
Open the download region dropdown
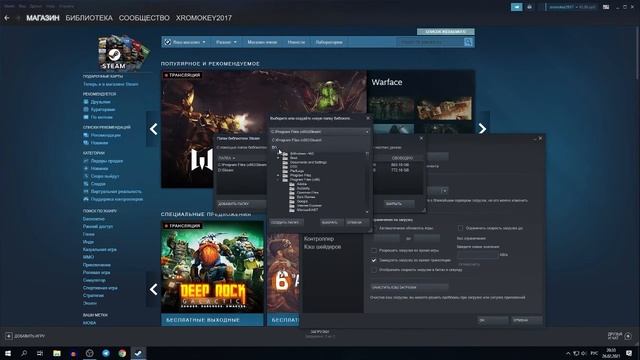pyautogui.click(x=444, y=191)
